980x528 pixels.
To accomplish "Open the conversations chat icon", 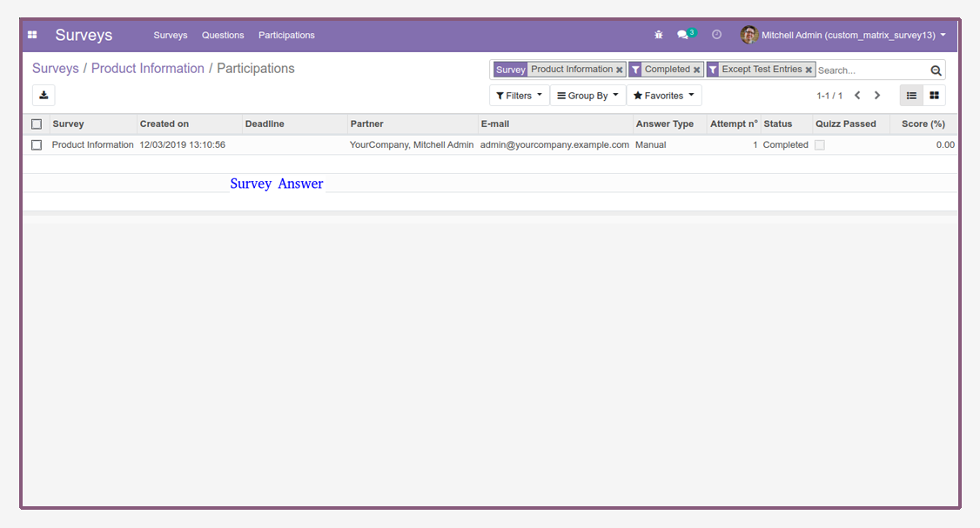I will pos(682,35).
